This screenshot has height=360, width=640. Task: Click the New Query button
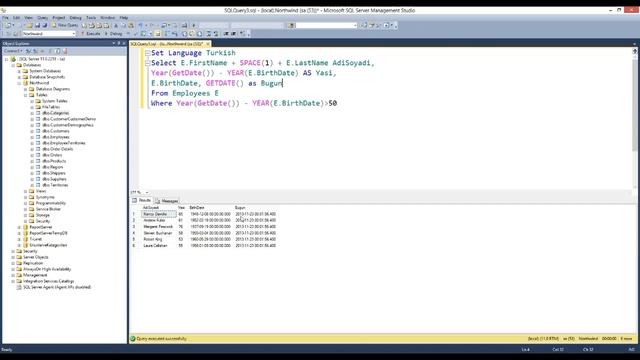pos(65,25)
